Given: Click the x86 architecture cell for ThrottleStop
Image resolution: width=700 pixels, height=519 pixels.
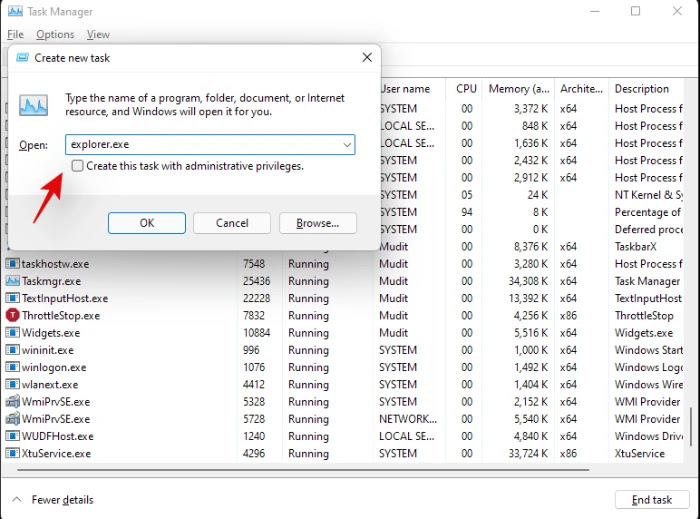Looking at the screenshot, I should (x=568, y=316).
